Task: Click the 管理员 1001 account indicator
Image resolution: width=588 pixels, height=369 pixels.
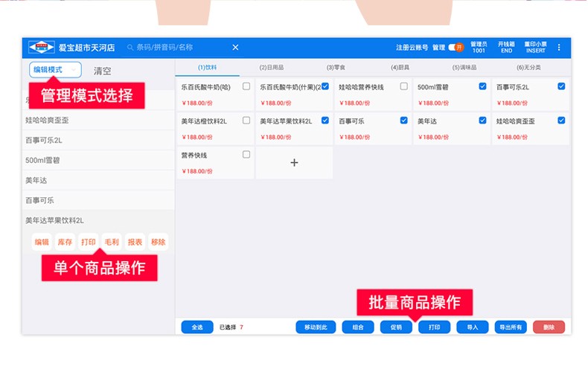Action: coord(479,48)
